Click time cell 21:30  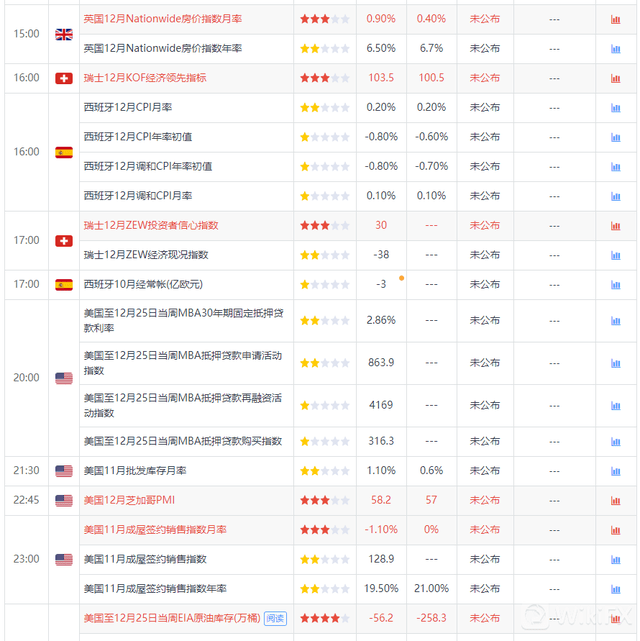[x=26, y=471]
